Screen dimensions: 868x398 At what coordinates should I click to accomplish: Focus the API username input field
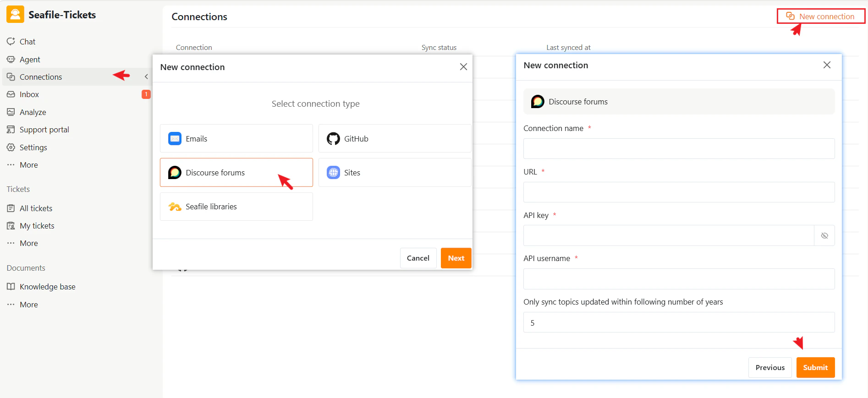679,279
